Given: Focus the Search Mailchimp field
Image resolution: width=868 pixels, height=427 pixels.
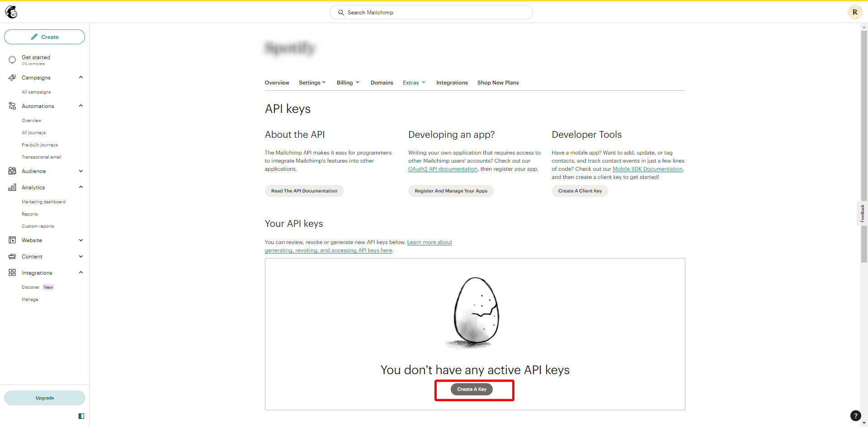Looking at the screenshot, I should 431,12.
